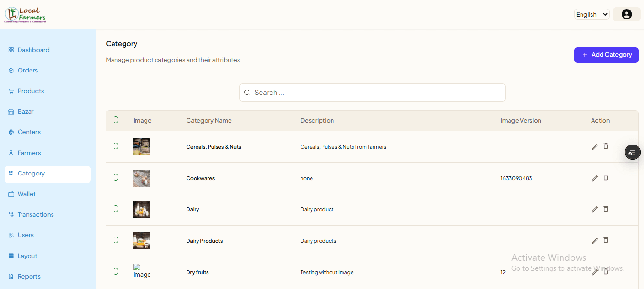Click the Cereals, Pulses & Nuts thumbnail
Viewport: 644px width, 289px height.
[x=142, y=147]
